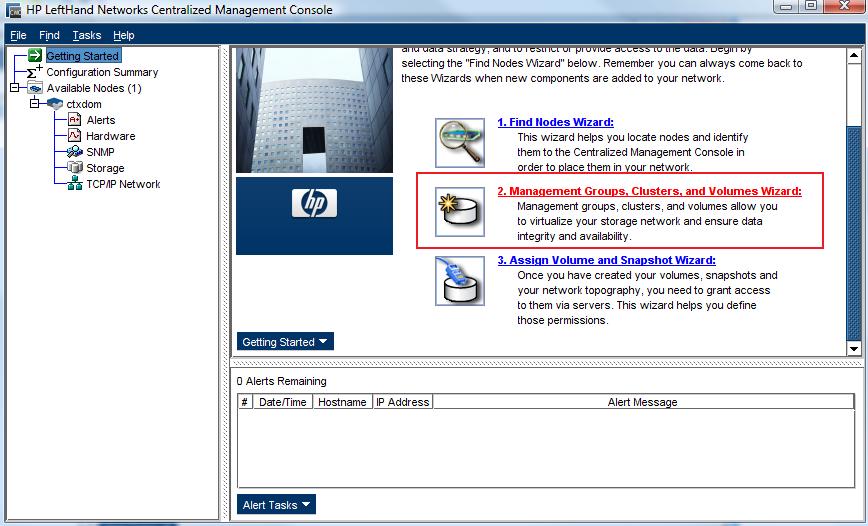Click the Assign Volume and Snapshot wizard icon
Viewport: 868px width, 526px height.
pyautogui.click(x=459, y=281)
